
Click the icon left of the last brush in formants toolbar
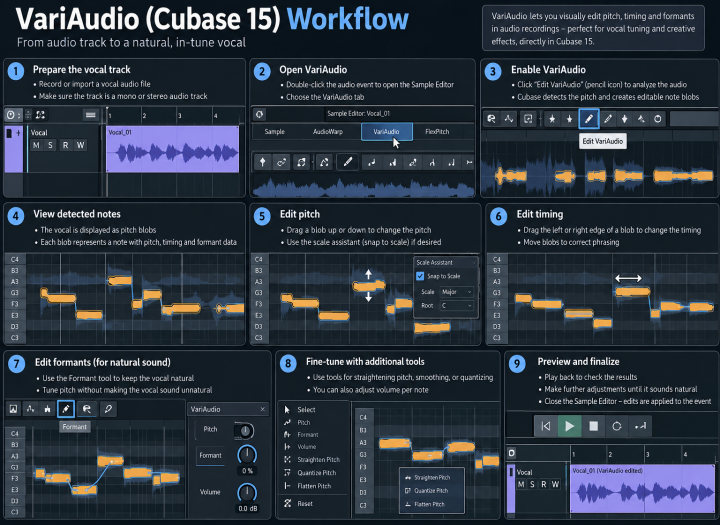click(87, 409)
